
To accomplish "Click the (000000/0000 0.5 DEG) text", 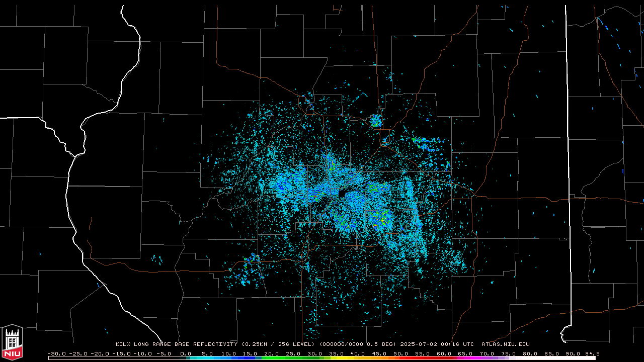I will point(358,344).
